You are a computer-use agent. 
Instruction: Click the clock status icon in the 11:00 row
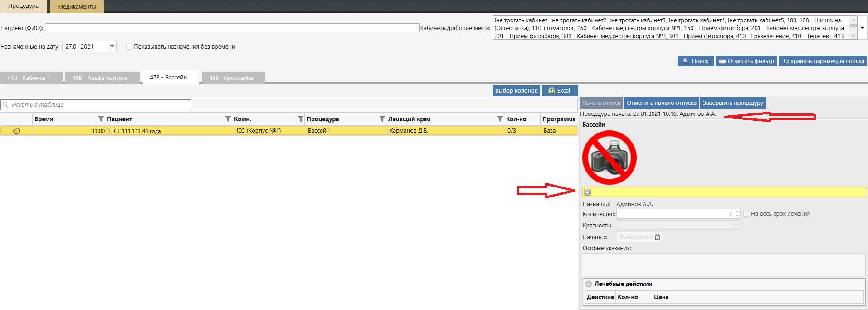point(16,131)
